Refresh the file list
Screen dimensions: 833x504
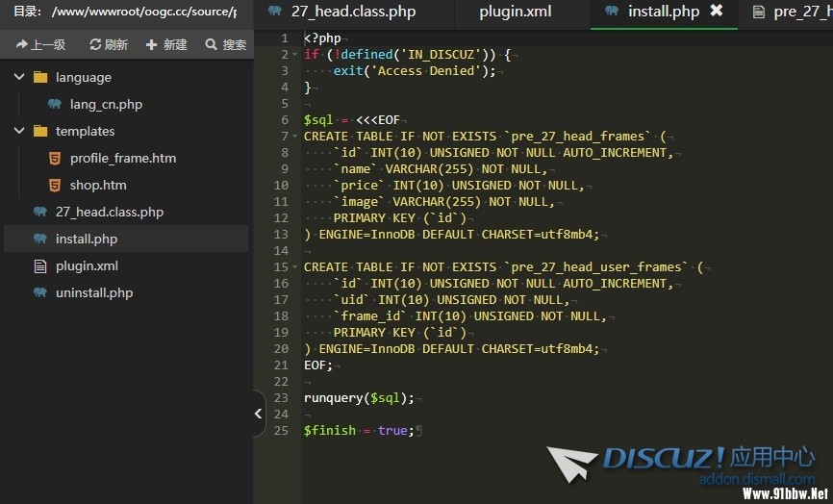click(x=109, y=44)
